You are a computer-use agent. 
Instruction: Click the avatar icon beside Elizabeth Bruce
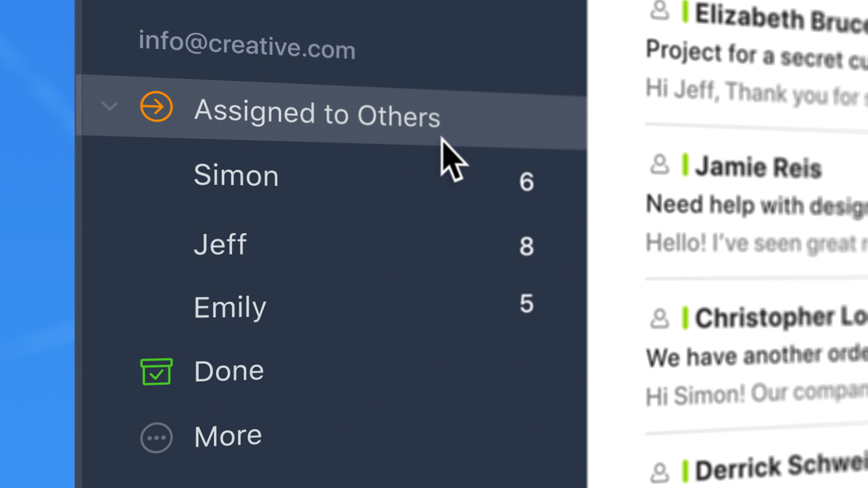660,10
